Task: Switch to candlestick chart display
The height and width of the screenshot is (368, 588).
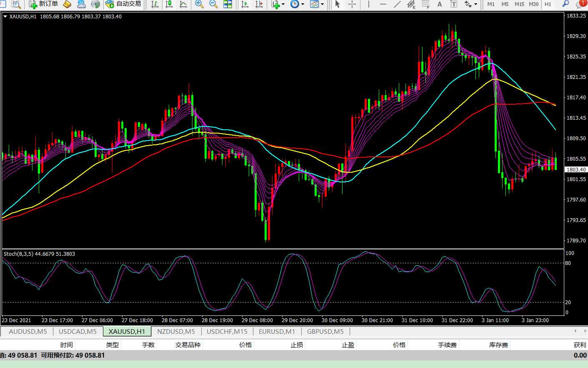Action: click(169, 4)
